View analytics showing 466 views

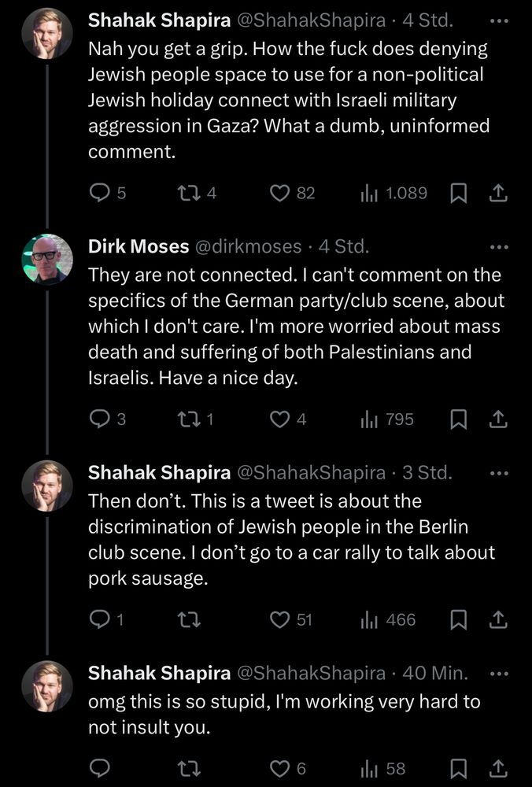[387, 620]
